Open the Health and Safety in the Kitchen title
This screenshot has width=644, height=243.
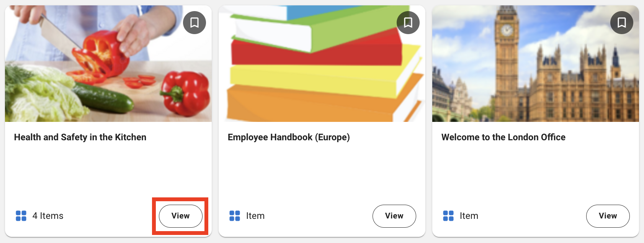[80, 137]
